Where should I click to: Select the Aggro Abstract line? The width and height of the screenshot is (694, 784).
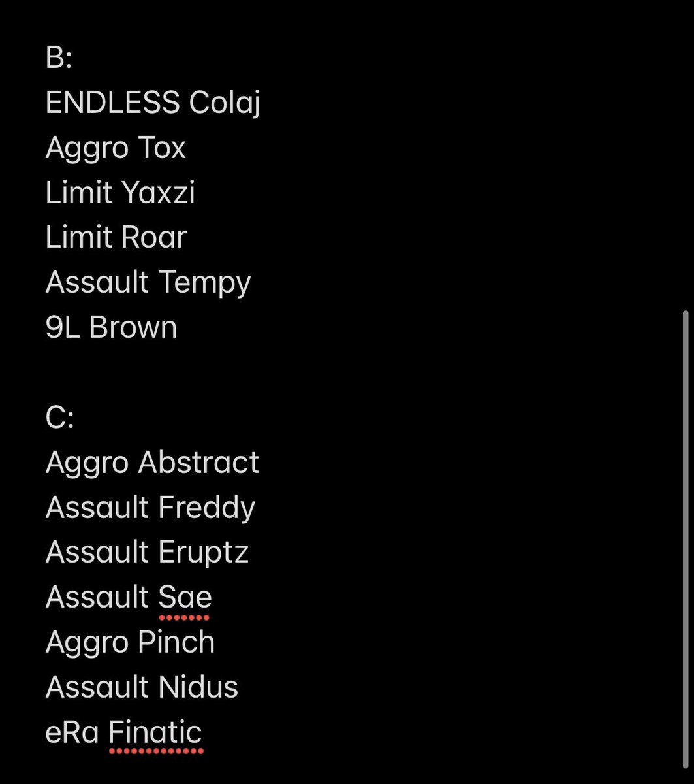click(x=152, y=463)
